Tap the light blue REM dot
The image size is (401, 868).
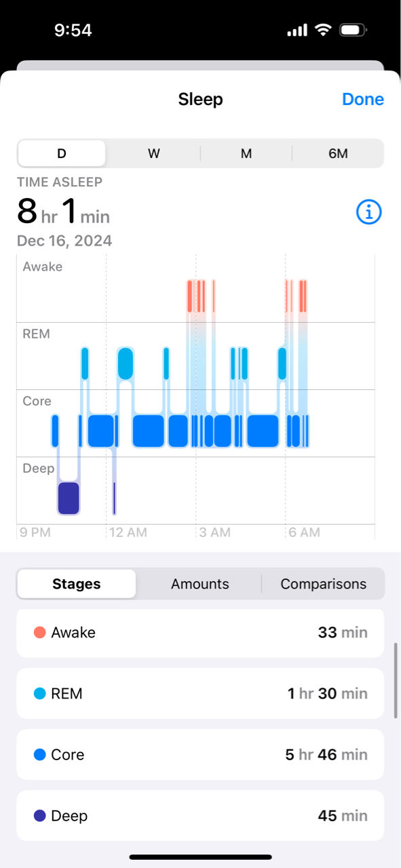[x=39, y=694]
